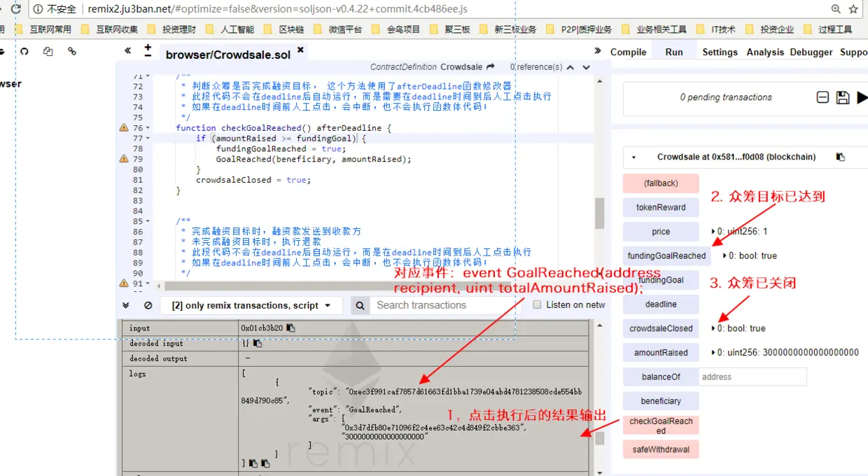Jump to the Crowdsale definition via the arrow icon
Screen dimensions: 868x476
[491, 66]
